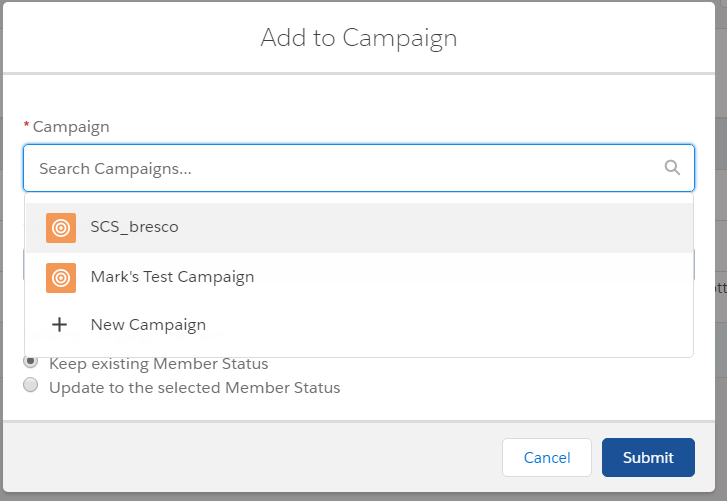This screenshot has height=501, width=727.
Task: Click the plus icon next to New Campaign
Action: [x=59, y=324]
